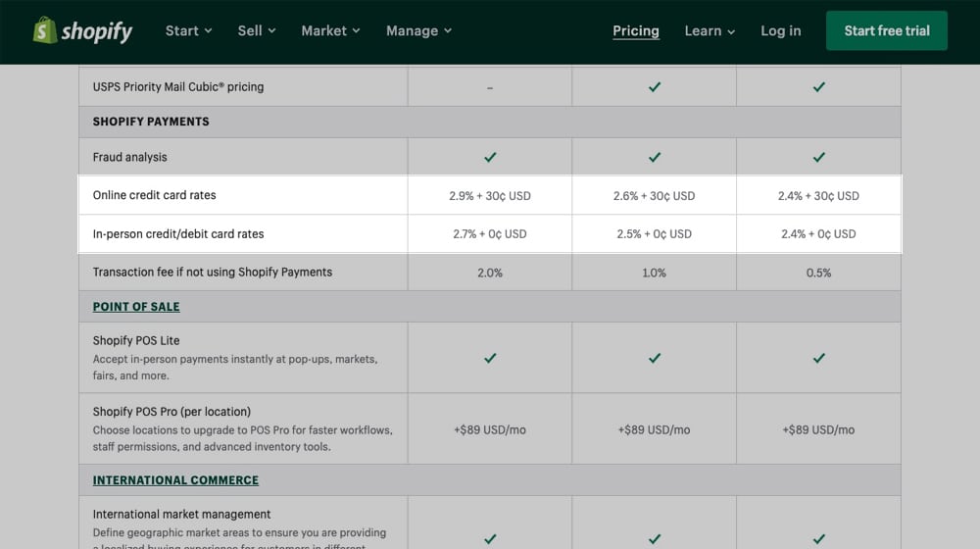Click 'International market management' label
The image size is (980, 549).
[182, 514]
